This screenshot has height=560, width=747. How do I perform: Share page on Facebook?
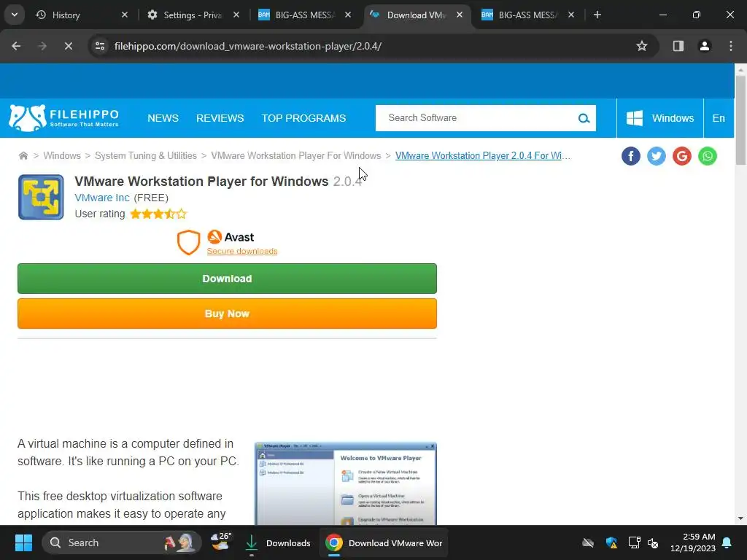point(631,156)
